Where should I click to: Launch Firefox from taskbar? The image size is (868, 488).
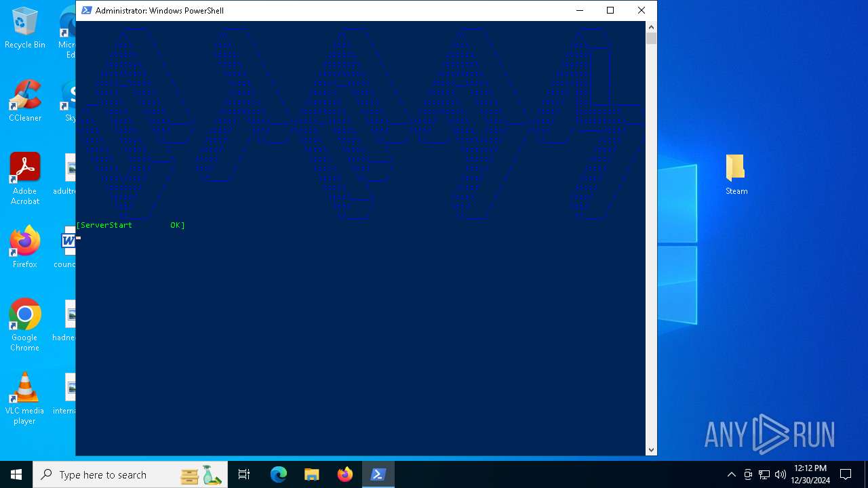(344, 474)
